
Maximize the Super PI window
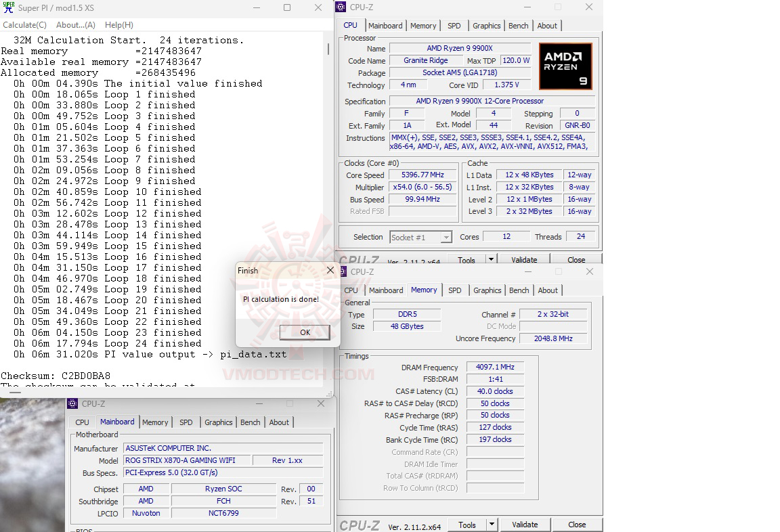click(x=287, y=7)
